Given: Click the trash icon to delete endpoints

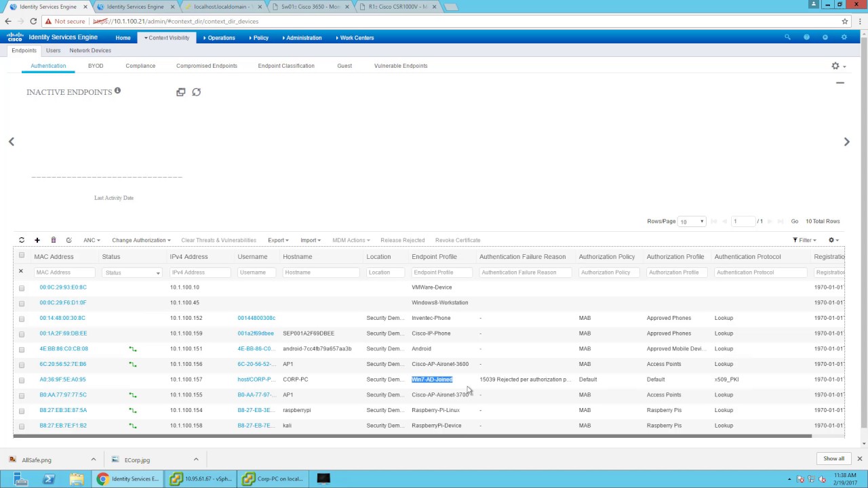Looking at the screenshot, I should (x=54, y=240).
